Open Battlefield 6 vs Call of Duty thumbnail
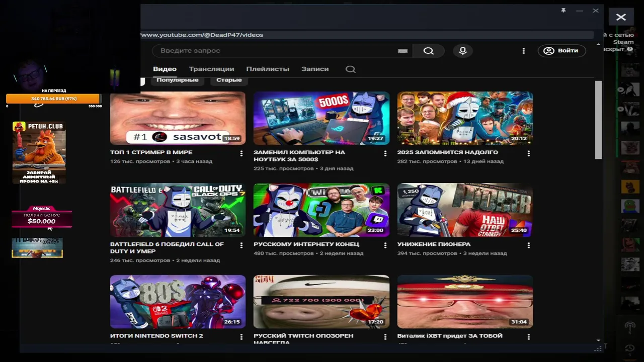Viewport: 644px width, 362px height. click(x=178, y=210)
